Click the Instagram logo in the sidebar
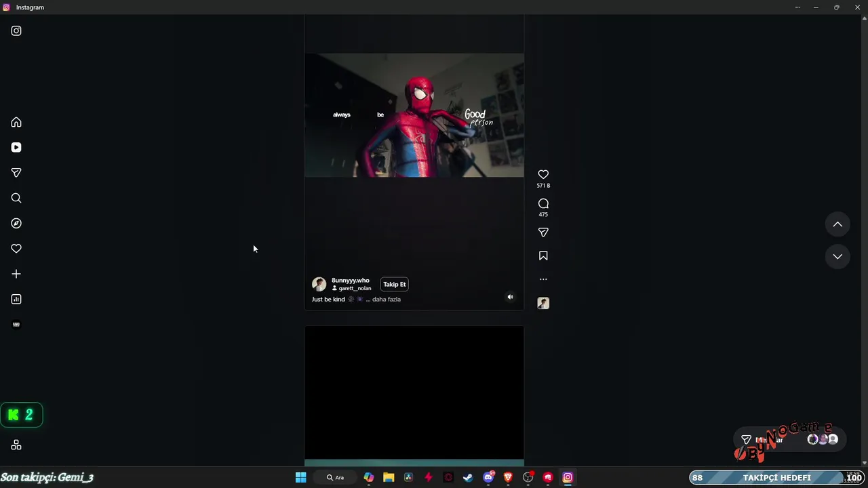The width and height of the screenshot is (868, 488). 16,30
